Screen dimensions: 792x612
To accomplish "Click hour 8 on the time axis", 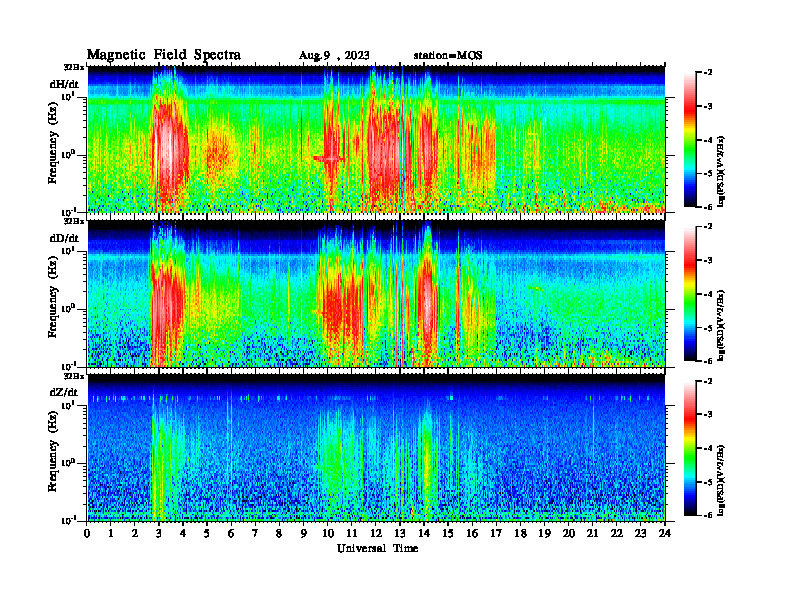I will coord(279,534).
